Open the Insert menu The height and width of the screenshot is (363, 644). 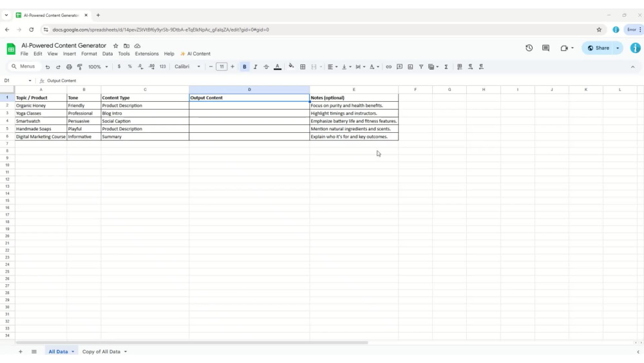[x=70, y=54]
